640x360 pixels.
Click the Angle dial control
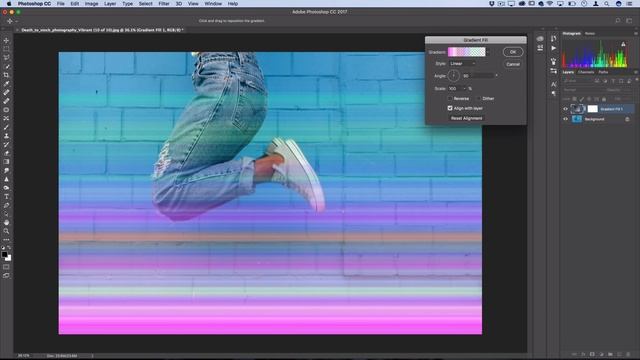click(x=453, y=76)
